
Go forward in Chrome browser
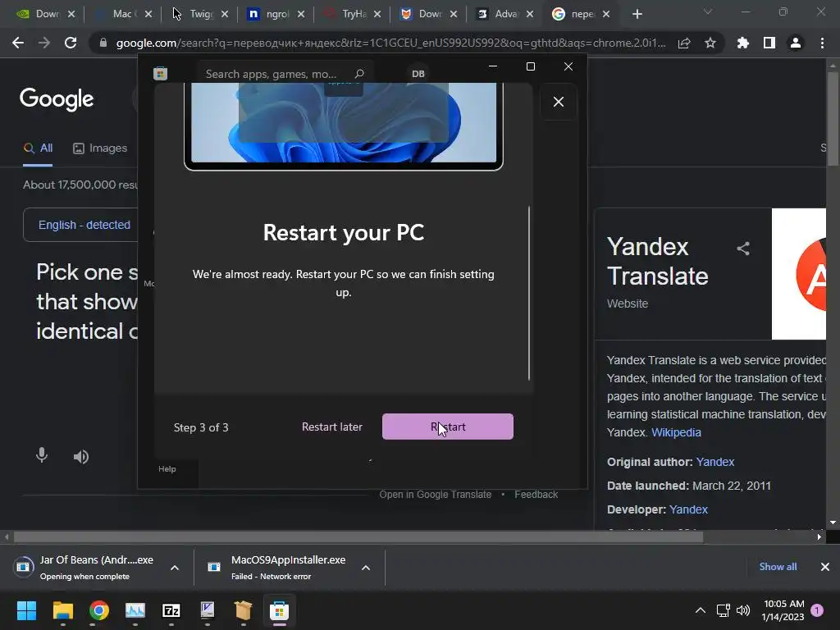click(x=44, y=43)
